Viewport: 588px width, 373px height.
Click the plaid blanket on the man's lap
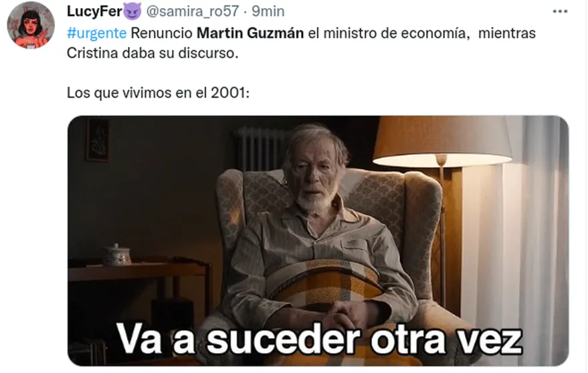click(x=326, y=284)
